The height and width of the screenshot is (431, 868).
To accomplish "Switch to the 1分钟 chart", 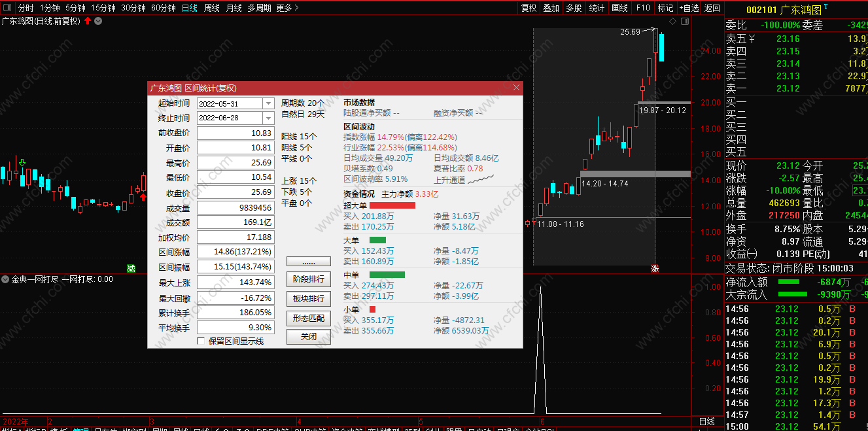I will [50, 8].
